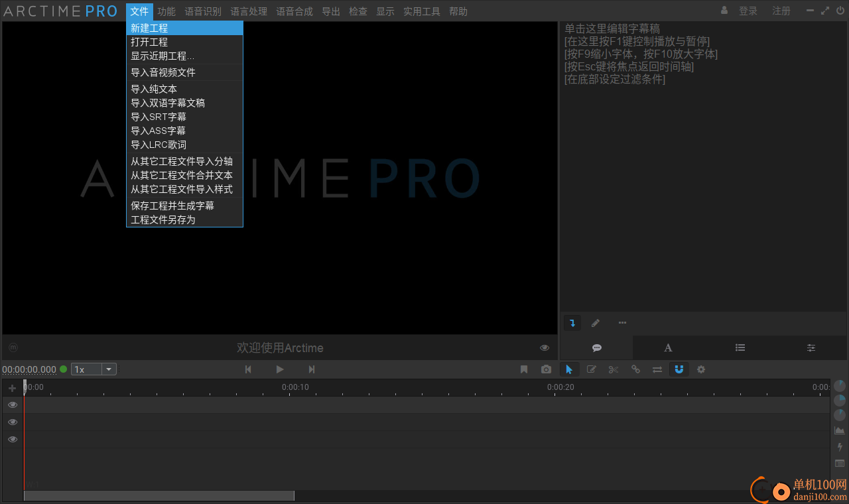Open timeline settings gear icon

coord(701,369)
